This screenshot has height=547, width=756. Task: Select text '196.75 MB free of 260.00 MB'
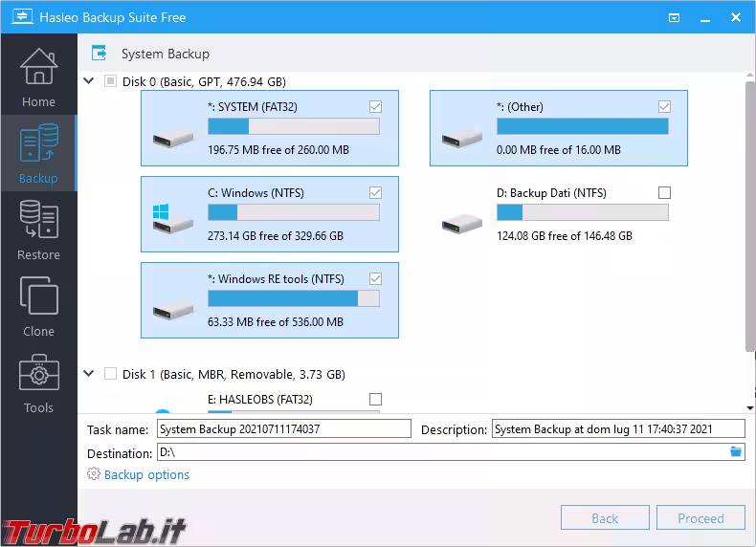278,150
